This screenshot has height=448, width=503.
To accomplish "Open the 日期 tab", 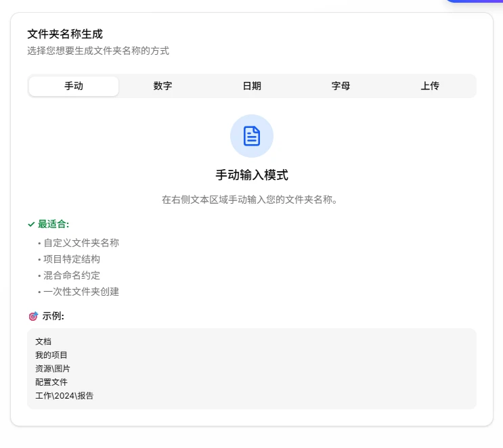I will [252, 86].
